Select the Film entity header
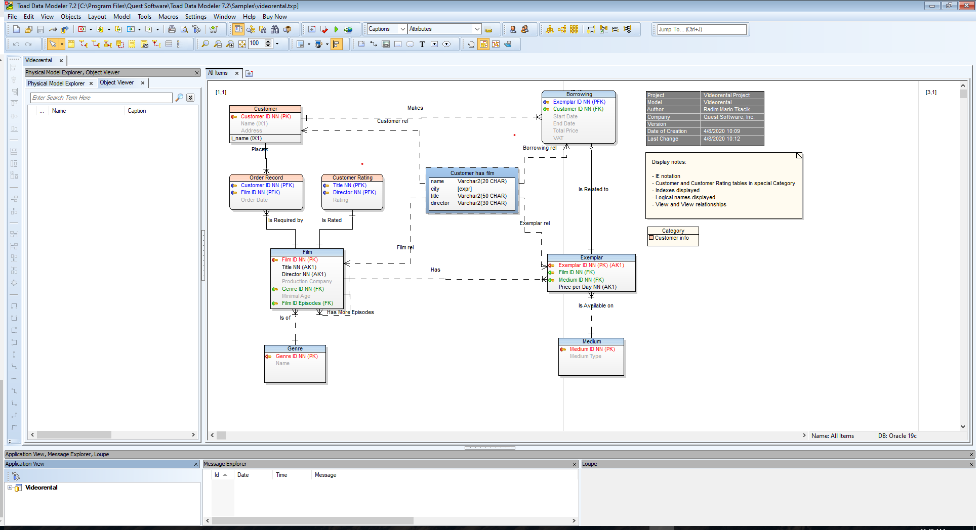 (307, 252)
